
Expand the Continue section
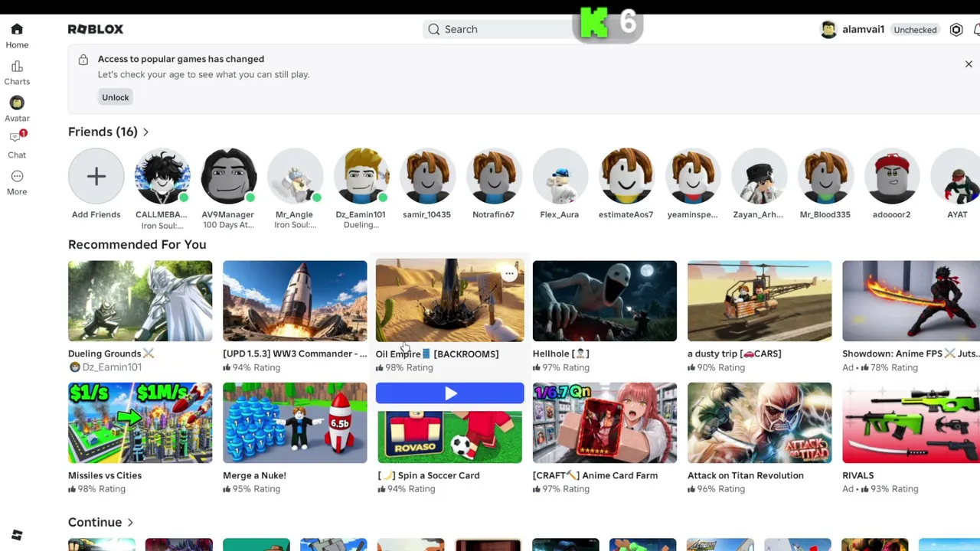100,522
